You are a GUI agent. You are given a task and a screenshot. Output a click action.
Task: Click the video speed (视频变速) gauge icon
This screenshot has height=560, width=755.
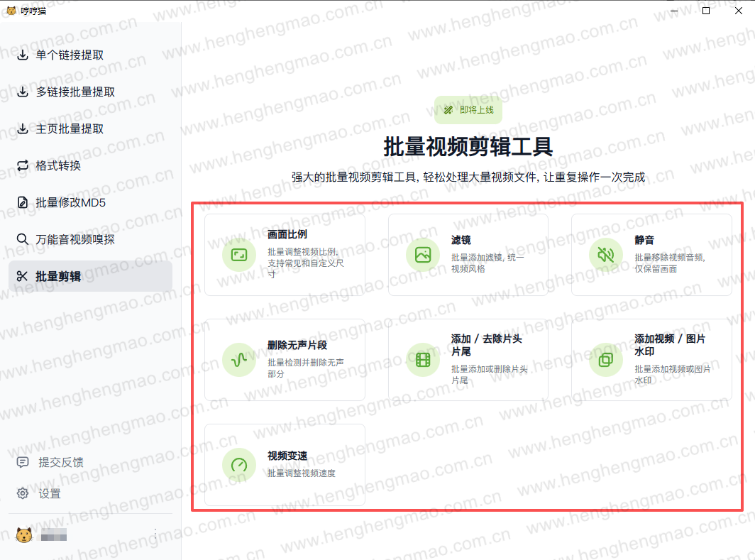coord(239,465)
